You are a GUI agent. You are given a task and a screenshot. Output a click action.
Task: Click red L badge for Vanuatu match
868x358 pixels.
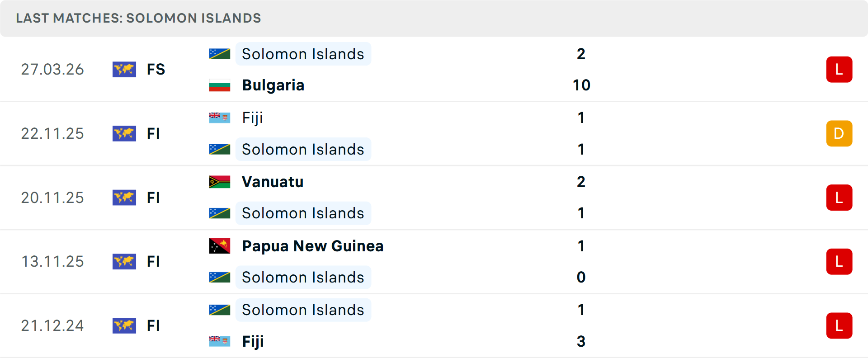tap(839, 198)
